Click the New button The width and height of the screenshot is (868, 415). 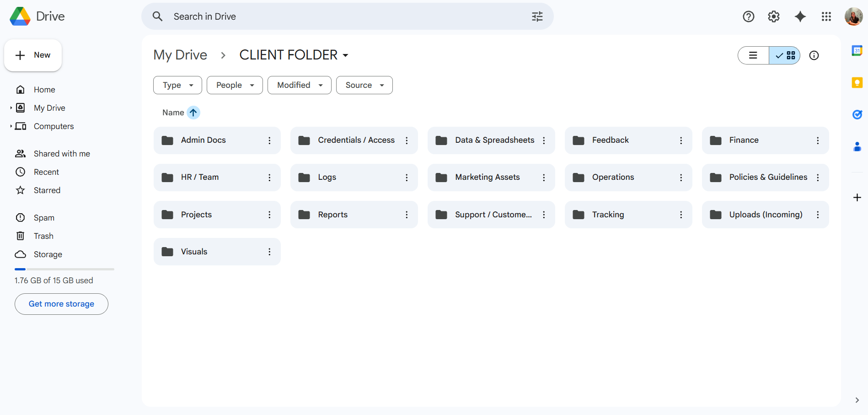(x=33, y=55)
